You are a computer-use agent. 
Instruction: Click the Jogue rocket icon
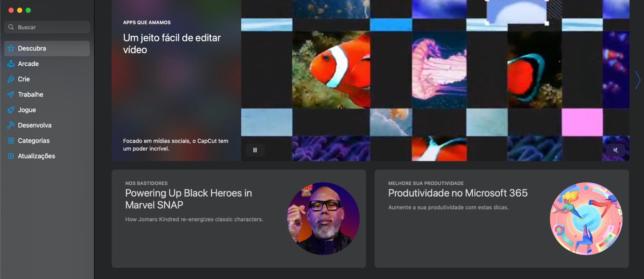(x=11, y=110)
